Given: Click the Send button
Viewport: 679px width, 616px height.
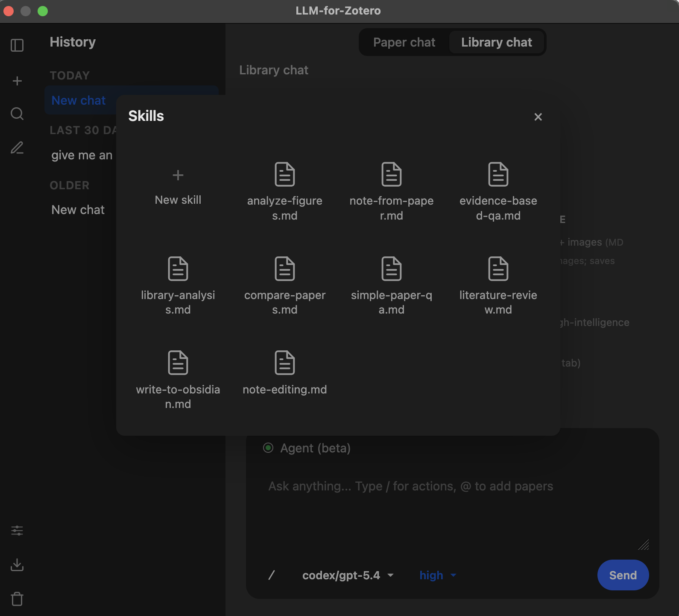Looking at the screenshot, I should pyautogui.click(x=623, y=575).
